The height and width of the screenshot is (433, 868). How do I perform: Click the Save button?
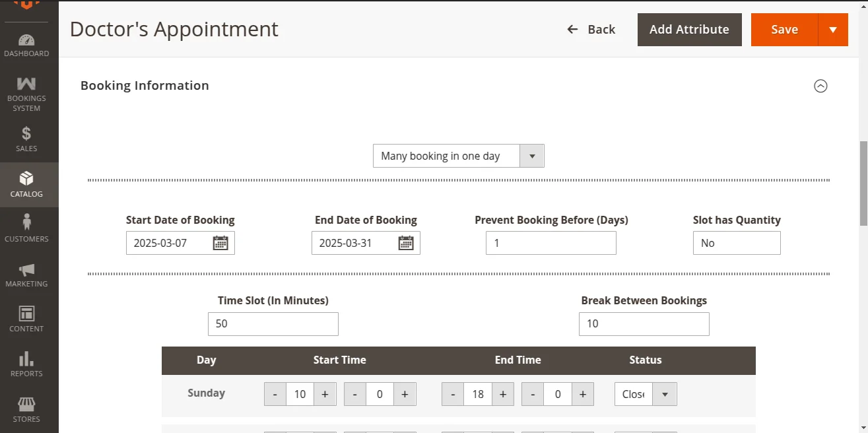[x=784, y=29]
